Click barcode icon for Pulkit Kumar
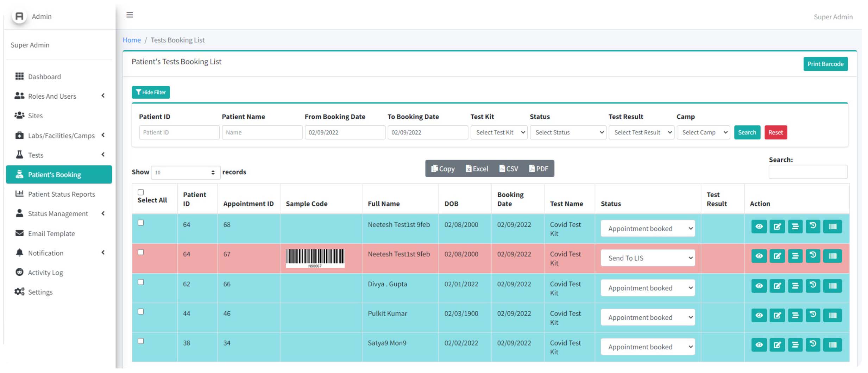The width and height of the screenshot is (868, 373). coord(832,315)
